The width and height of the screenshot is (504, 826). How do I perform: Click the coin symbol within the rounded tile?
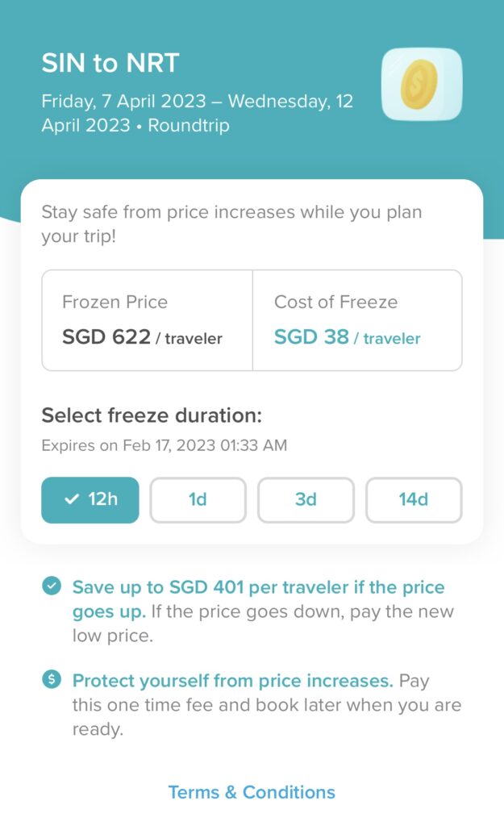pyautogui.click(x=420, y=84)
